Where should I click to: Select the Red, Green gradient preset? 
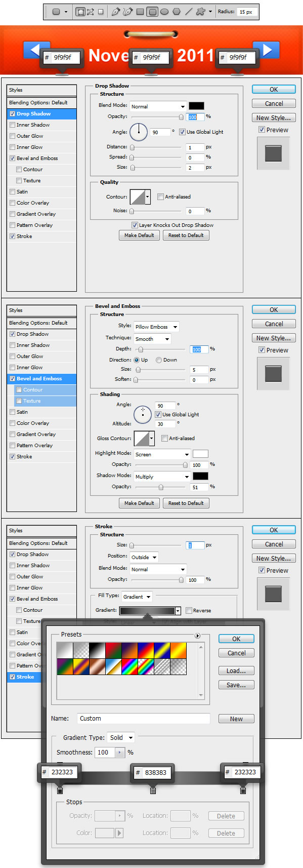click(x=113, y=651)
